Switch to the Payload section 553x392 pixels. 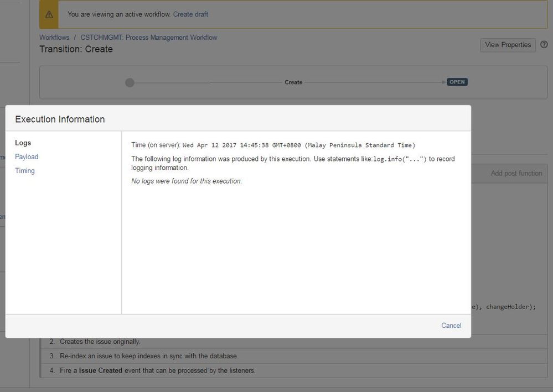coord(27,156)
